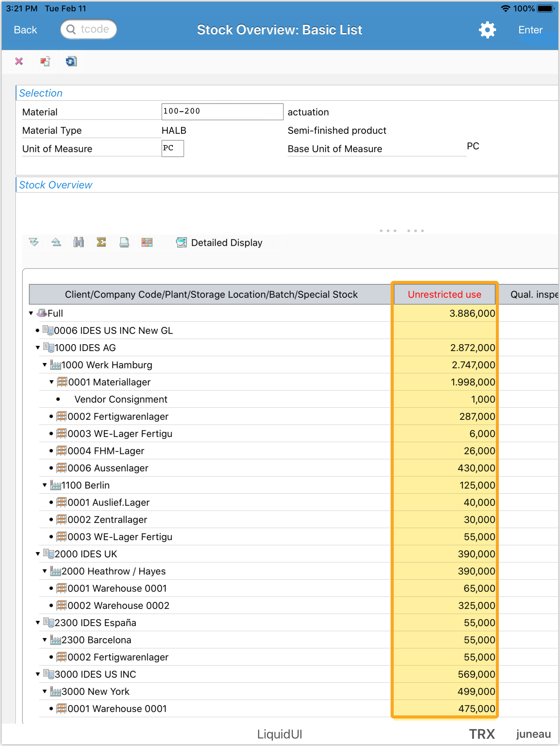Click the print list icon
560x746 pixels.
point(124,242)
